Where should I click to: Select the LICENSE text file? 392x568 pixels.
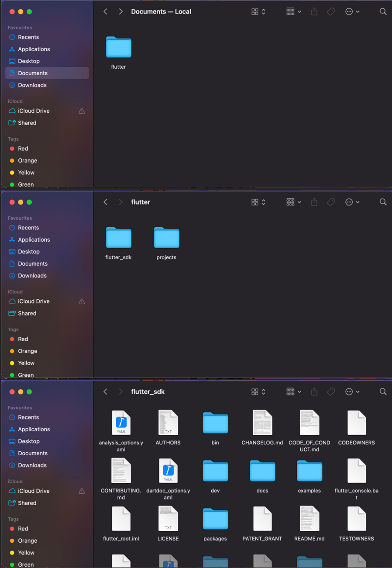[168, 519]
